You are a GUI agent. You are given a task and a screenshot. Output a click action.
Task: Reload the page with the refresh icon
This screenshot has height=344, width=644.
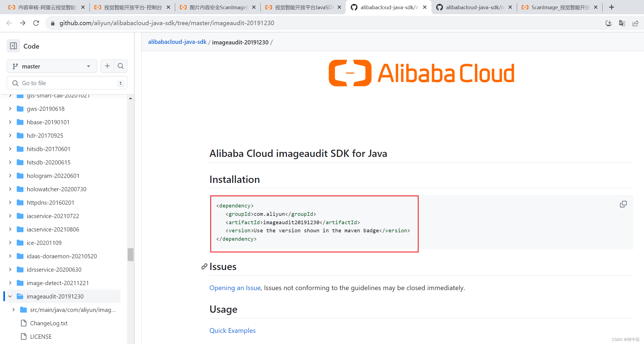click(x=36, y=23)
